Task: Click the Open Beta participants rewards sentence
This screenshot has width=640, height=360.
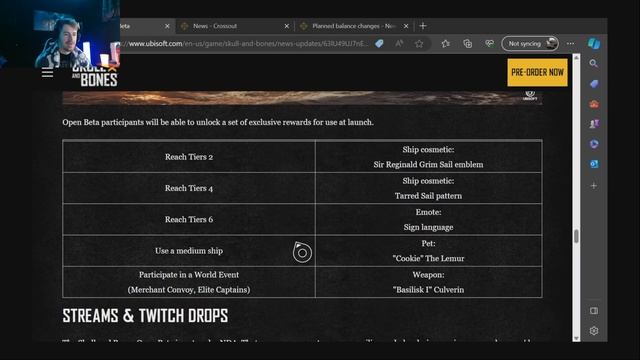Action: click(218, 122)
